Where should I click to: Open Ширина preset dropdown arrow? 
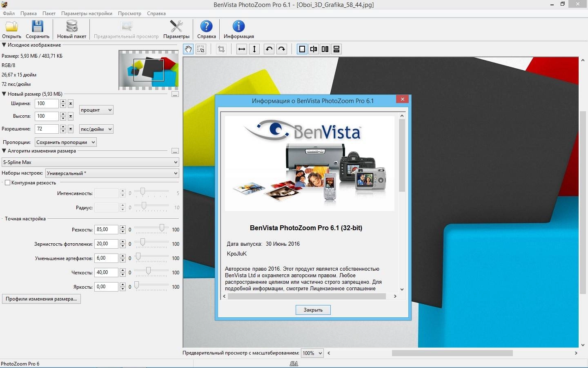71,103
